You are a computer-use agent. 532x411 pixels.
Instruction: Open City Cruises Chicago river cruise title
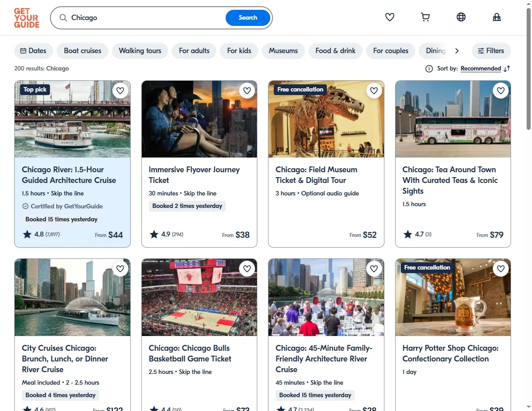(65, 359)
